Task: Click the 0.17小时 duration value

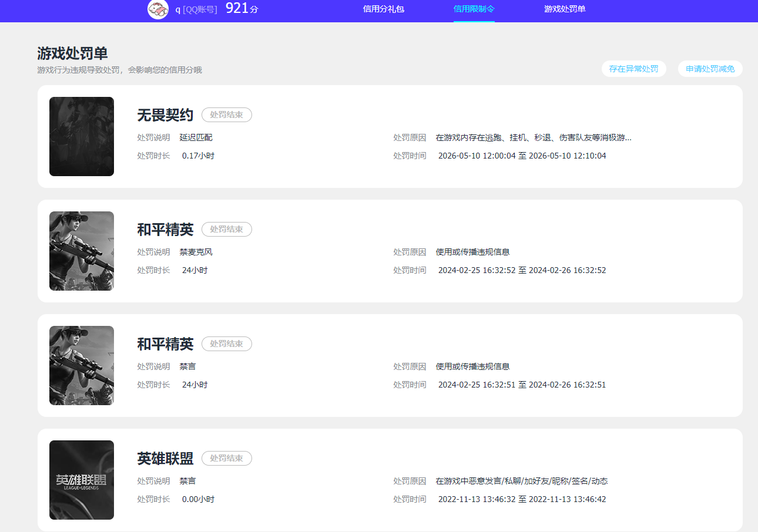Action: point(199,156)
